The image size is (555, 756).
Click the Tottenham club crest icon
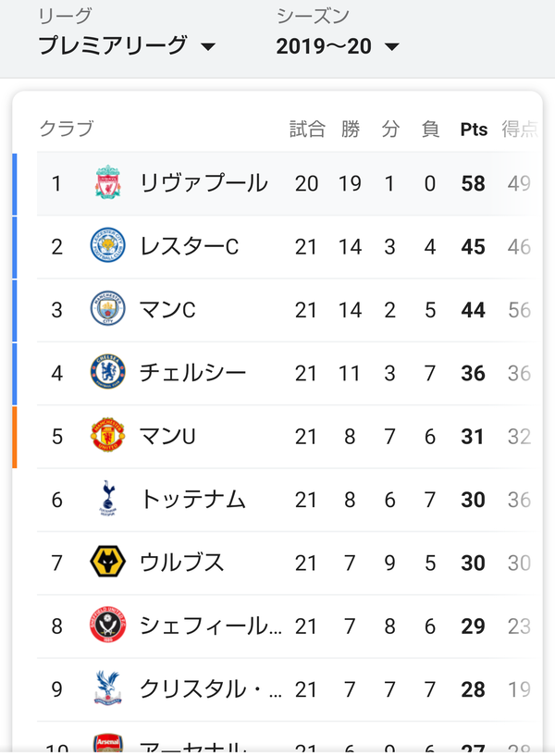[107, 500]
